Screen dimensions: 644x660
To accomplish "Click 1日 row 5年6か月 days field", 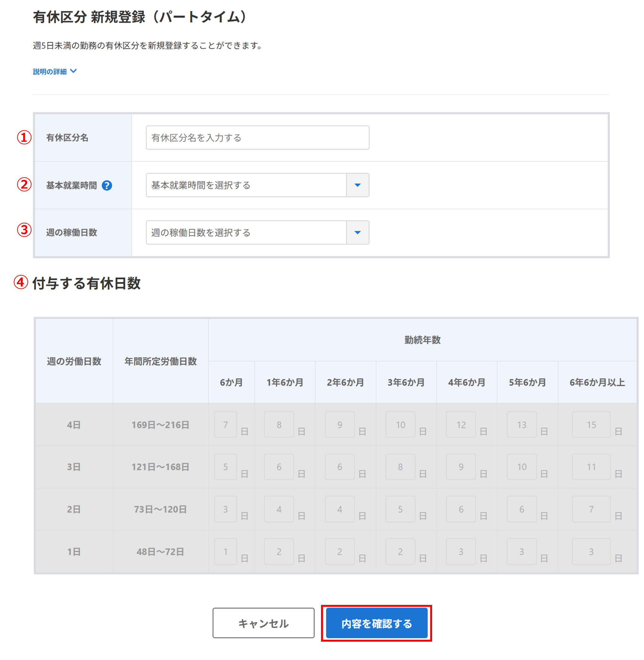I will [521, 551].
